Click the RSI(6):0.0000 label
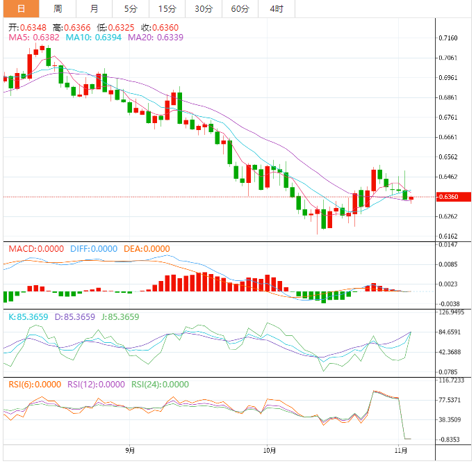476x466 pixels. pos(35,385)
